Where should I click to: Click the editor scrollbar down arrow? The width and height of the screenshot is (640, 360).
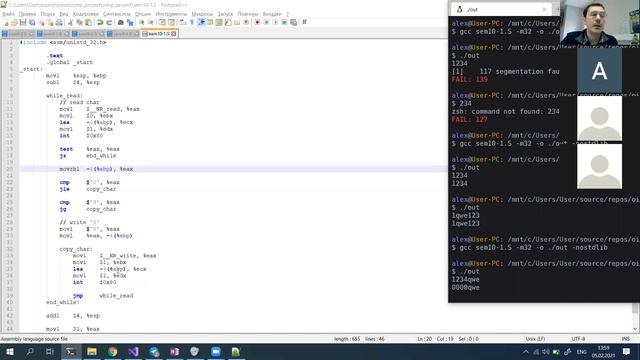pyautogui.click(x=635, y=329)
